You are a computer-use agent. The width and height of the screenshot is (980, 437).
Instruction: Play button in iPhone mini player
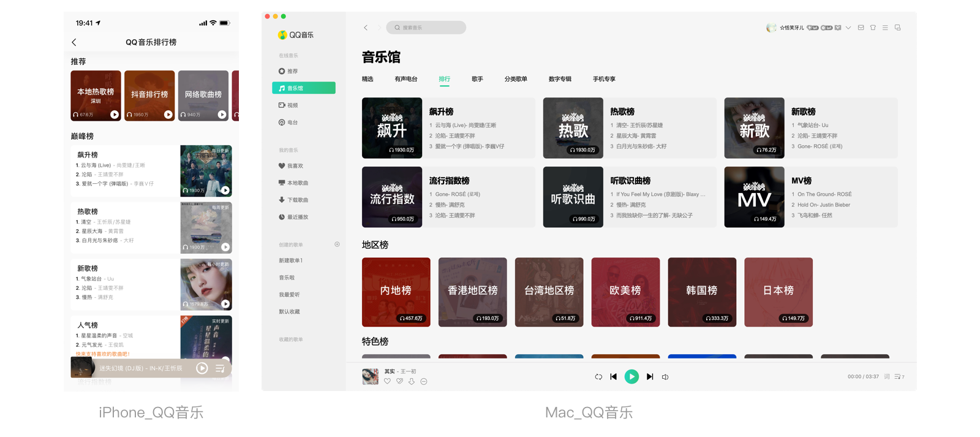202,368
